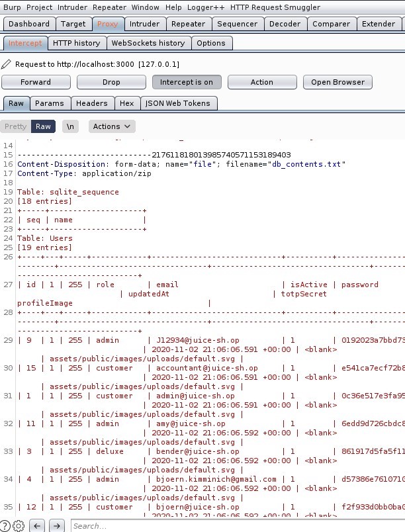
Task: Switch to the Intruder tool tab
Action: point(144,24)
